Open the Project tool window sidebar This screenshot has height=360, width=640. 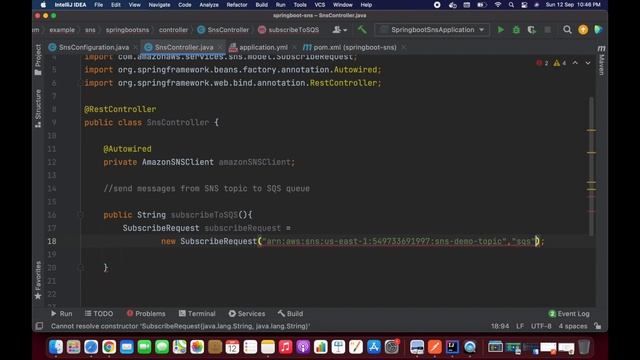pyautogui.click(x=38, y=60)
